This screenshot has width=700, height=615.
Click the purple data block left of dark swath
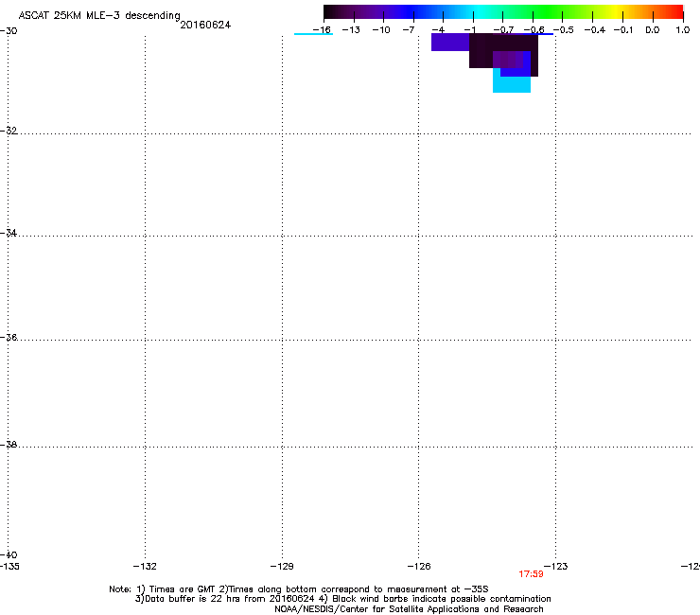(450, 42)
